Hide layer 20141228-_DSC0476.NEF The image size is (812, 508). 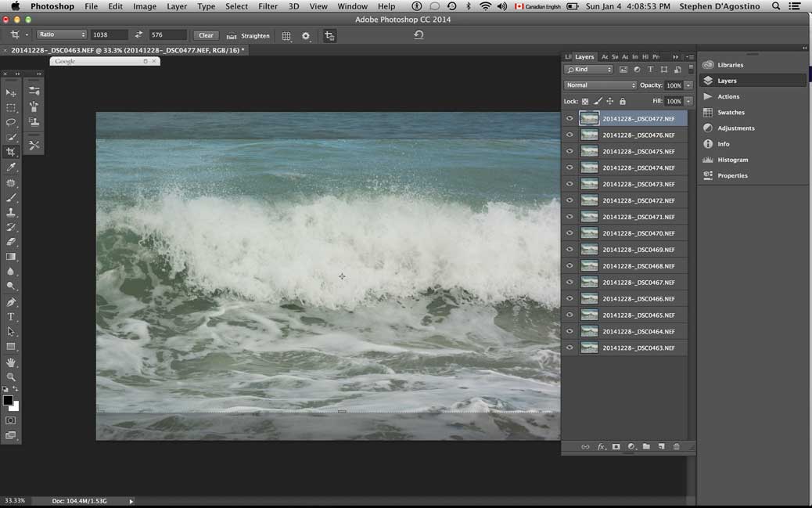569,135
